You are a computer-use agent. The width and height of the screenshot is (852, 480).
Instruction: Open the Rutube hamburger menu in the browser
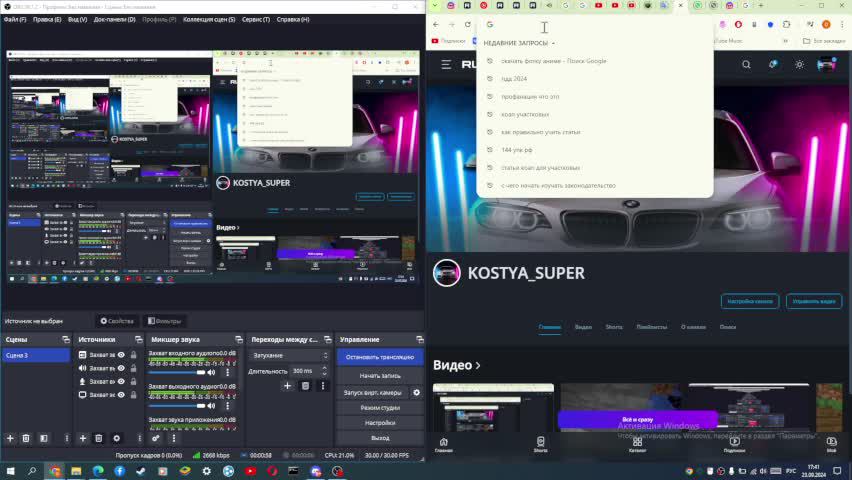(x=446, y=65)
